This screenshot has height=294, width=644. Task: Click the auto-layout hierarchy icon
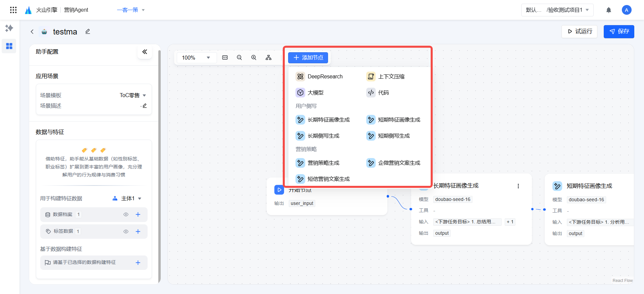[x=268, y=58]
